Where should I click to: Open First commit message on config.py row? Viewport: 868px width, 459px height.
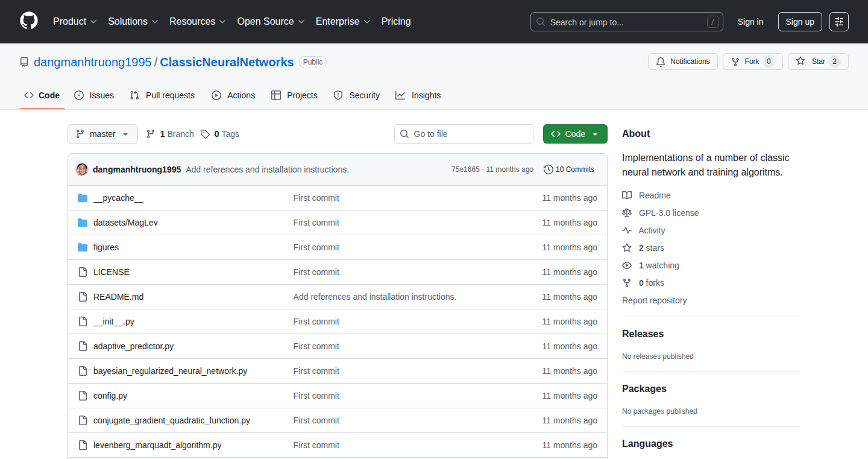point(316,396)
